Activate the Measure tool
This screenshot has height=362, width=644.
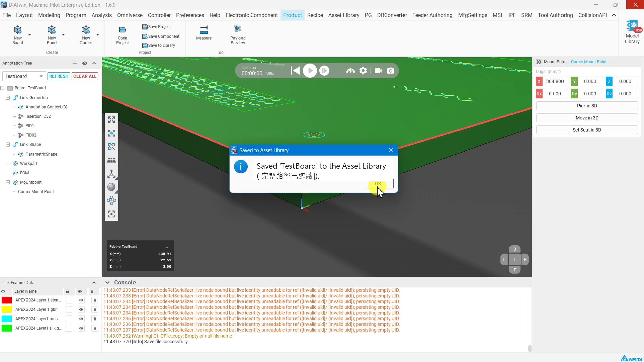coord(204,33)
